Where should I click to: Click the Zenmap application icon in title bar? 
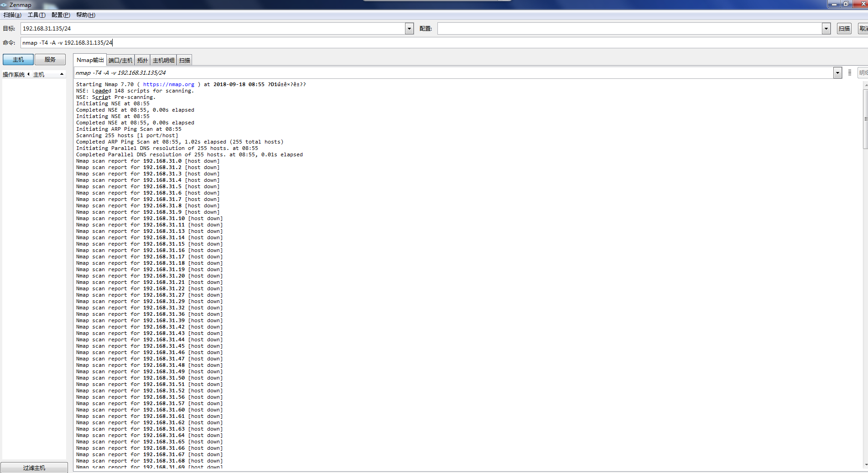tap(4, 5)
